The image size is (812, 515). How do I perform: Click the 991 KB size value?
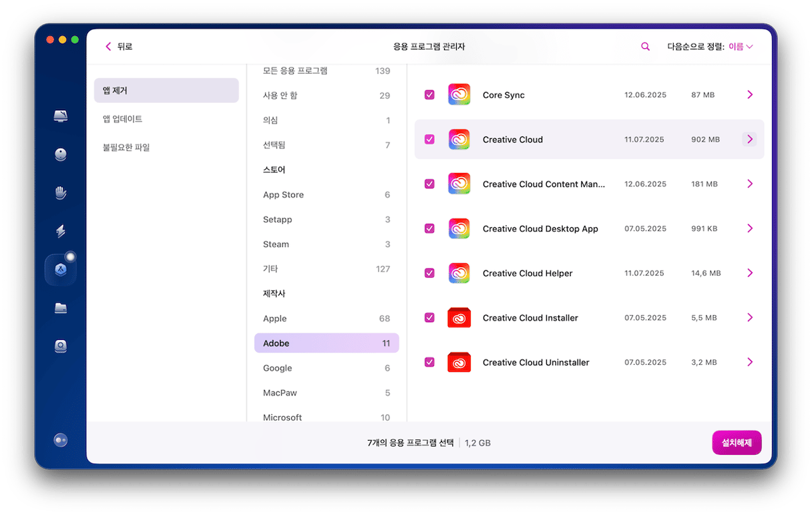point(704,228)
